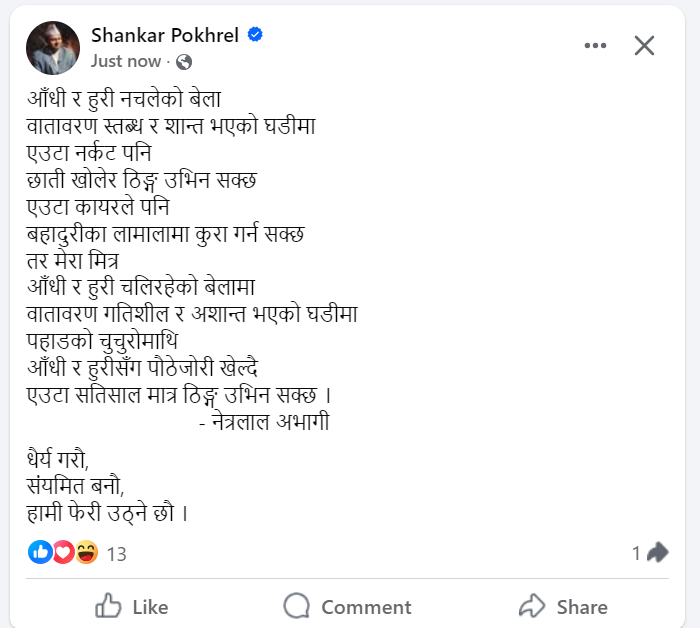Open Shankar Pokhrel's profile picture
This screenshot has height=628, width=700.
pos(52,48)
